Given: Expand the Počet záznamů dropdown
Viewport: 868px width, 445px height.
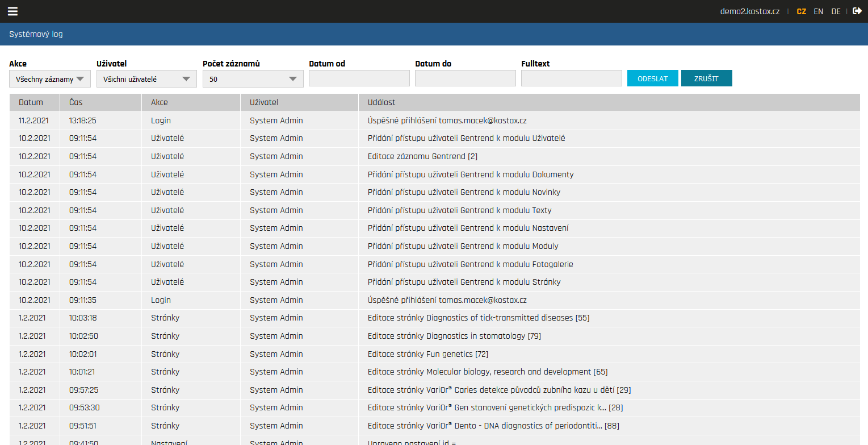Looking at the screenshot, I should [x=253, y=79].
